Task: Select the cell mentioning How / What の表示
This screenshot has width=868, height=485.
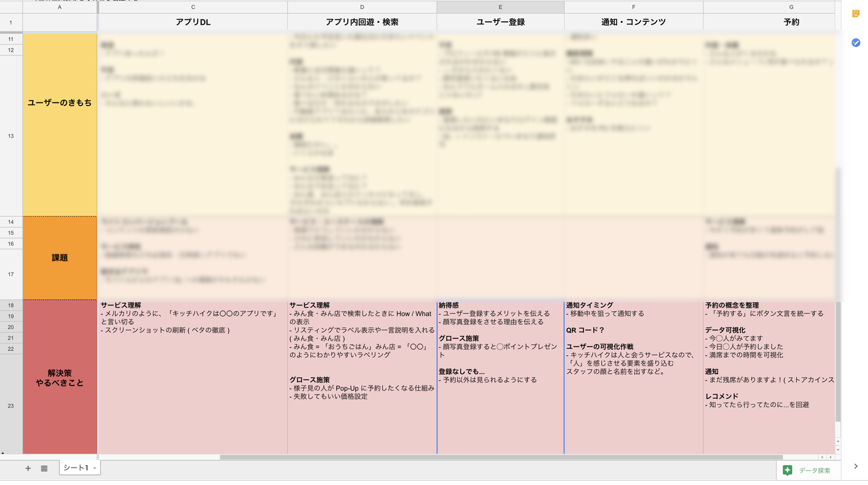Action: coord(362,377)
